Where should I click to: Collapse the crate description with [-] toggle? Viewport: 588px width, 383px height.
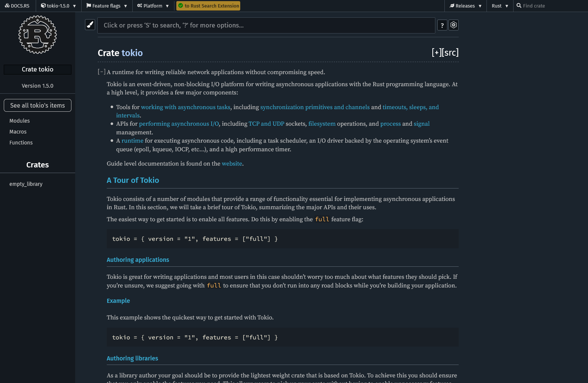(x=102, y=71)
